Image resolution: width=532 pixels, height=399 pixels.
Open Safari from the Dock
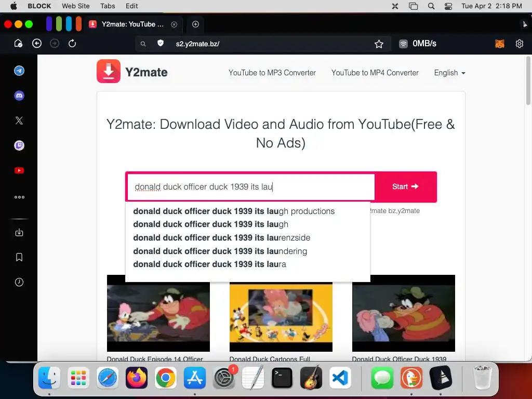point(108,378)
